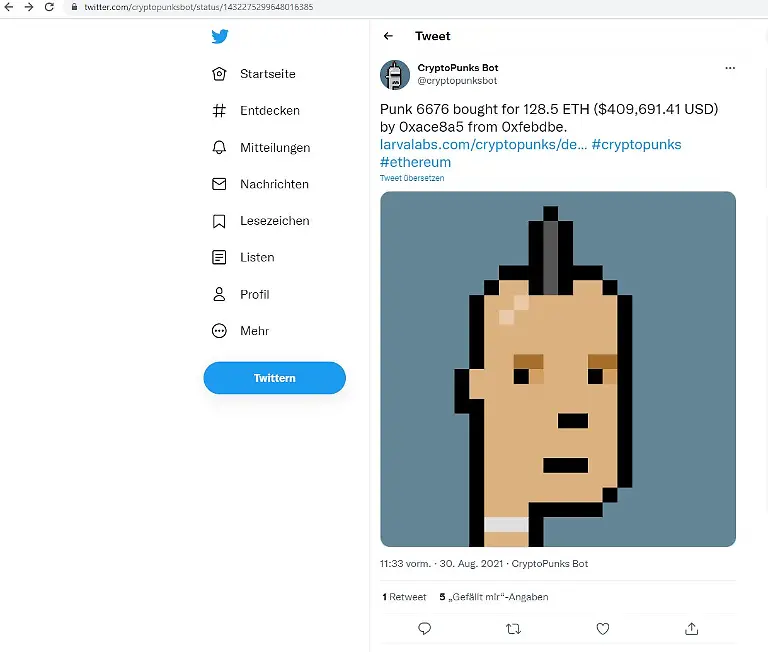Open the tweet's three-dot options menu

coord(730,68)
